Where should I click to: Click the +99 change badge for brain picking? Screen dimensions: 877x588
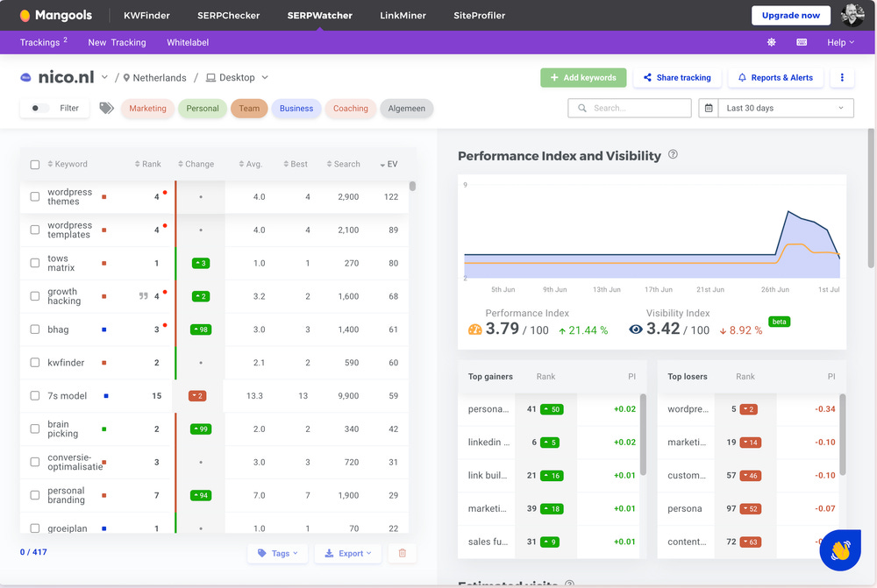point(201,429)
